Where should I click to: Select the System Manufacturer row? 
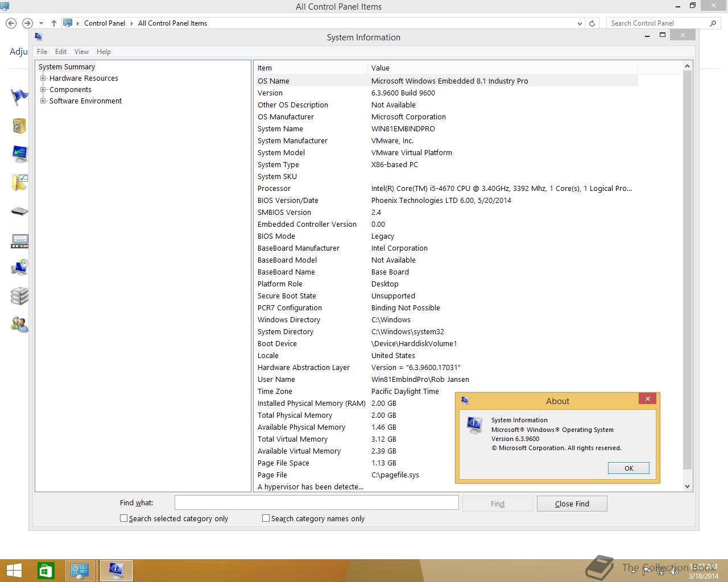pos(446,140)
